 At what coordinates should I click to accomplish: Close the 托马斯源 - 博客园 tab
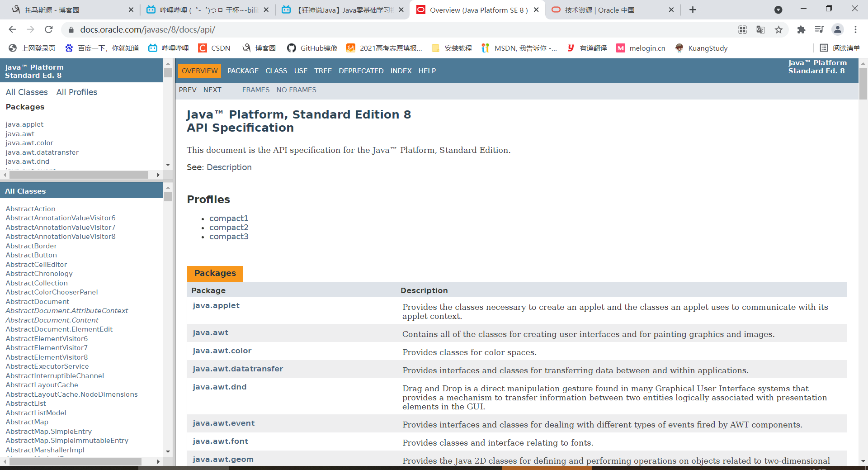click(131, 9)
